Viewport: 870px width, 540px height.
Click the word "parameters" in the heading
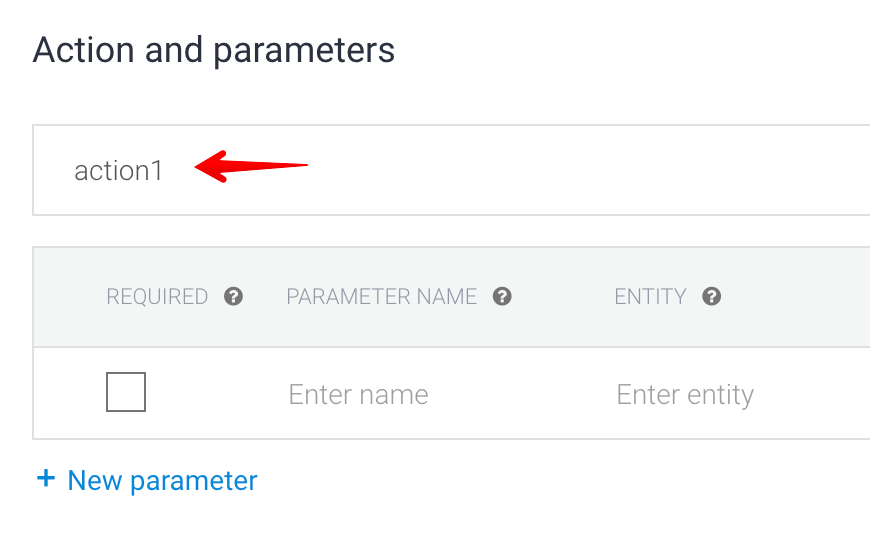304,52
